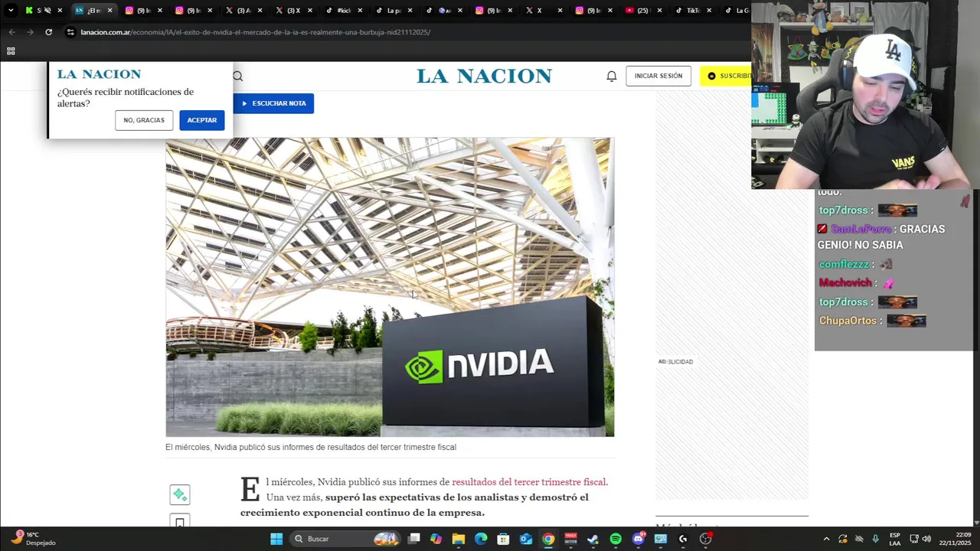Click the streamer webcam overlay
The height and width of the screenshot is (551, 980).
865,95
